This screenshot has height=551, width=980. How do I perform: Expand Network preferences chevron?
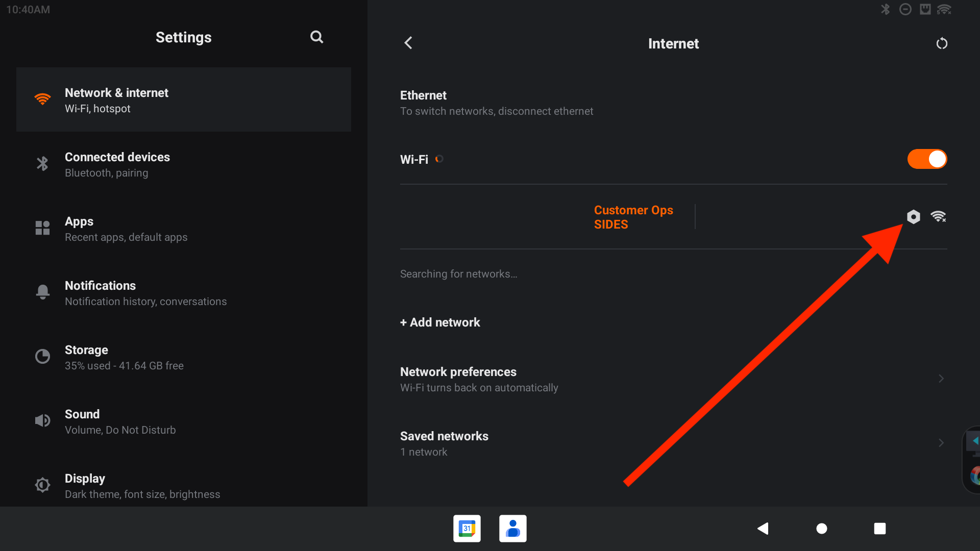click(x=941, y=379)
